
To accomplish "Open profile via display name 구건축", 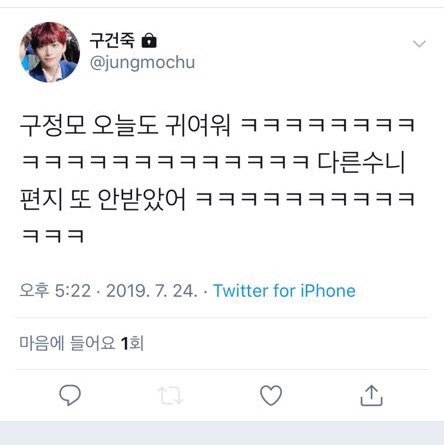I will coord(112,40).
